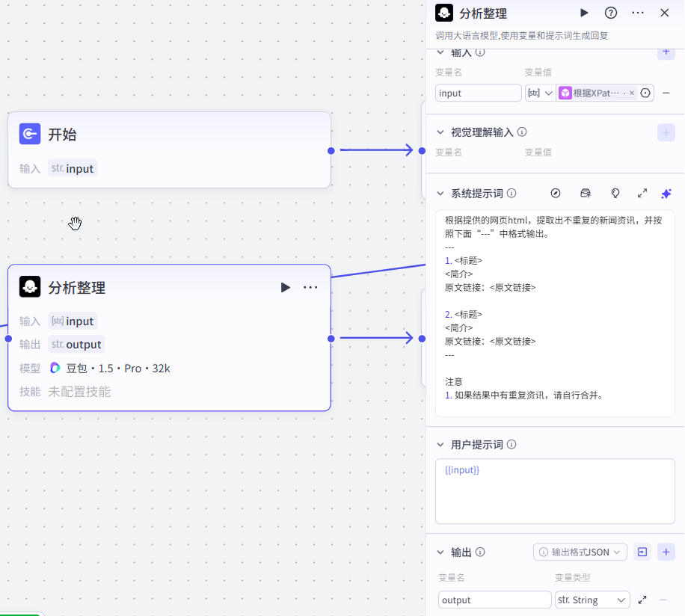Open the str. String type dropdown
Image resolution: width=685 pixels, height=616 pixels.
pyautogui.click(x=592, y=600)
